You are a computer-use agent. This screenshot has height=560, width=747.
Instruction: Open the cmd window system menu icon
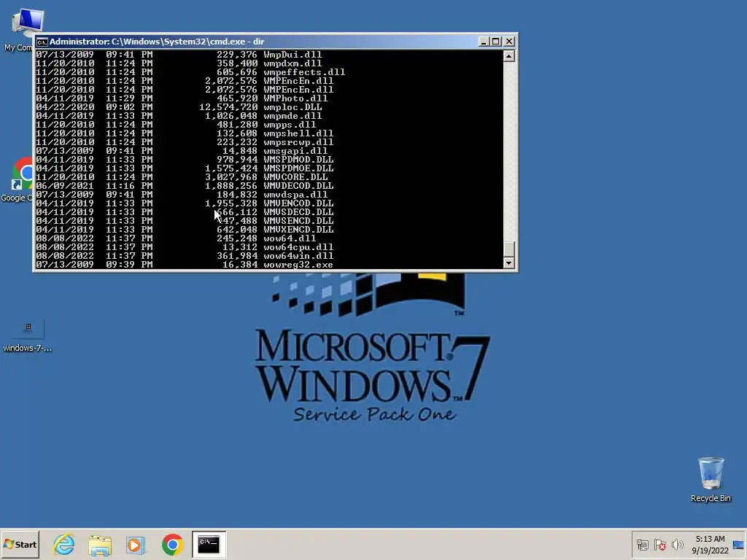click(42, 42)
